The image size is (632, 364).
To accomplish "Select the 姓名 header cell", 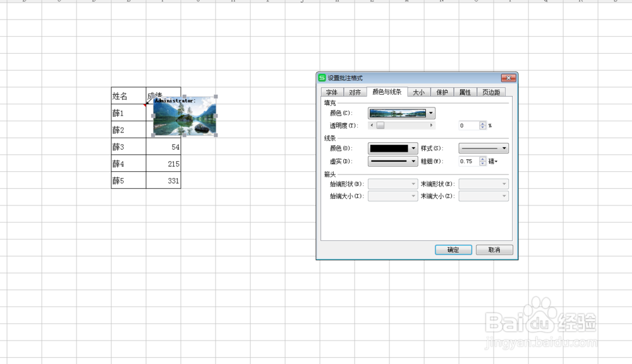I will [128, 96].
